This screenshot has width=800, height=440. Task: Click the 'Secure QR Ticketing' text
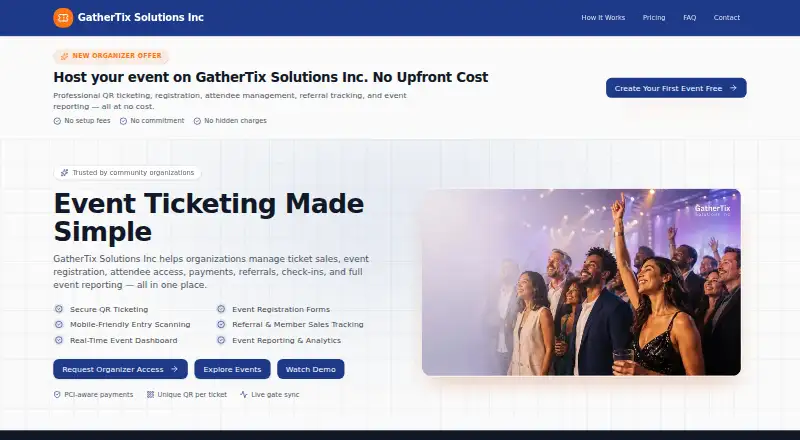[x=109, y=309]
